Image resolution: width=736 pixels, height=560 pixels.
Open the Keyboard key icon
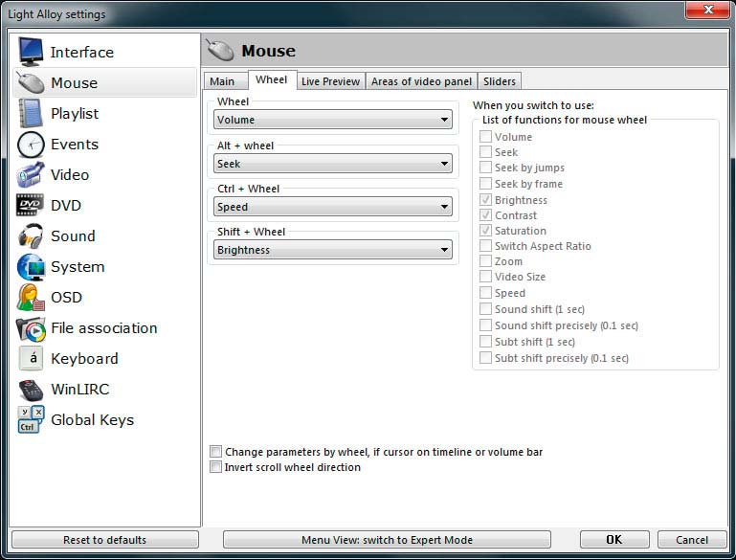coord(32,359)
